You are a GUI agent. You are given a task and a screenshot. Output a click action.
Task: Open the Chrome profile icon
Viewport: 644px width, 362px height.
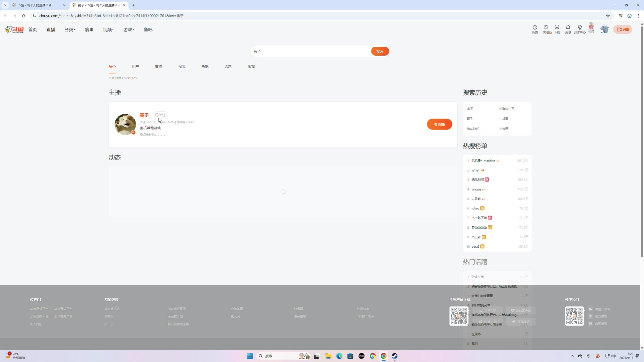click(x=629, y=16)
